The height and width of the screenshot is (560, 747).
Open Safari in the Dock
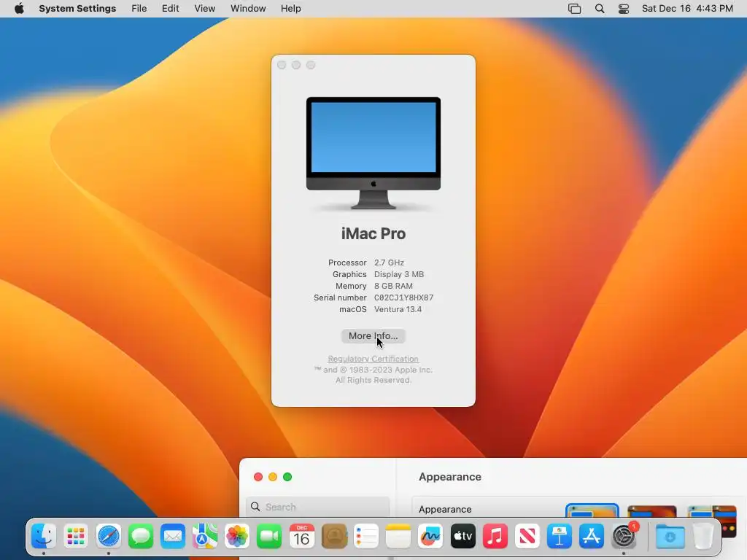(x=108, y=536)
